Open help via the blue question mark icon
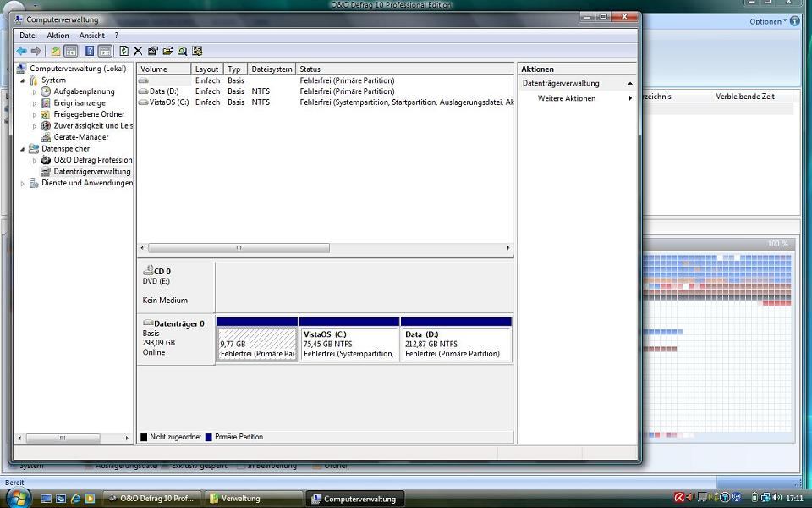The image size is (812, 508). (x=90, y=51)
